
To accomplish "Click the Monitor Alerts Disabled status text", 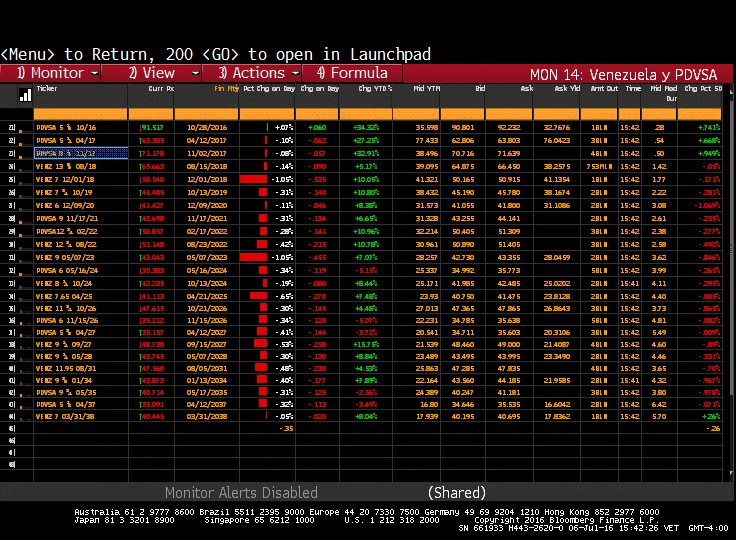I will pyautogui.click(x=241, y=493).
